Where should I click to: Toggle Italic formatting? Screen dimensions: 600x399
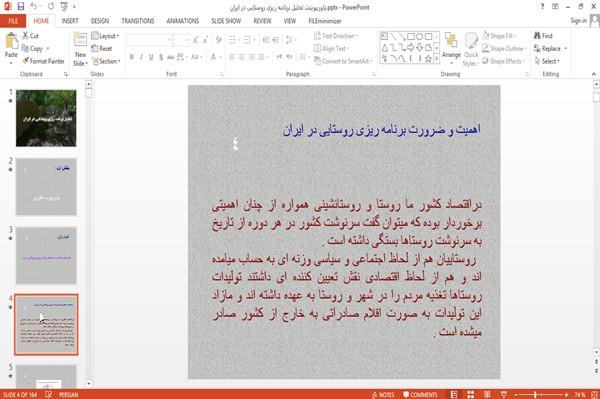[x=141, y=57]
